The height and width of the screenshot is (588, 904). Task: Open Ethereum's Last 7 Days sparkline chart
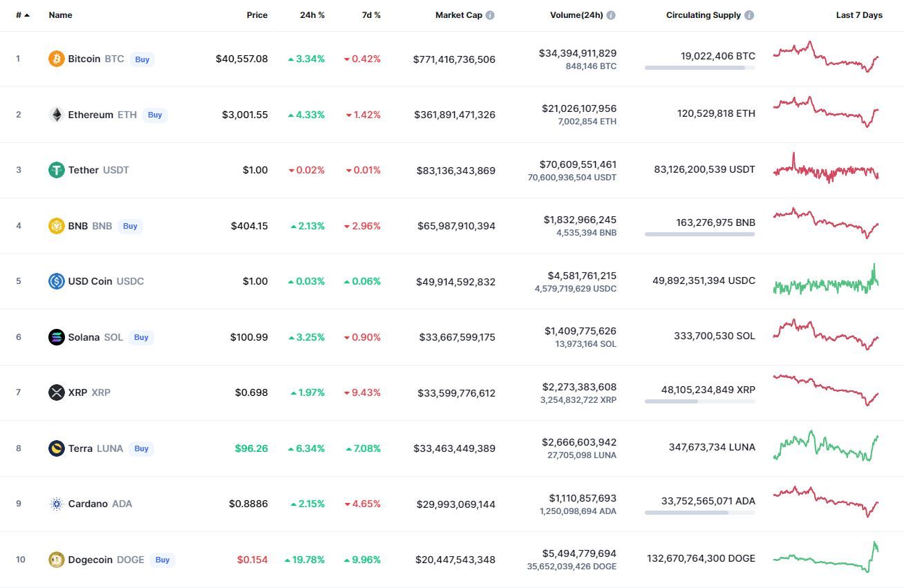tap(826, 112)
